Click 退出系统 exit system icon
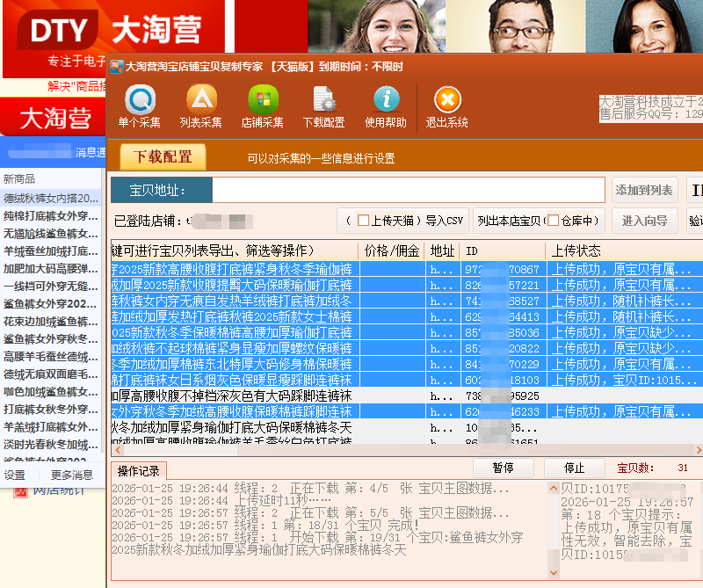Viewport: 703px width, 588px height. tap(447, 105)
